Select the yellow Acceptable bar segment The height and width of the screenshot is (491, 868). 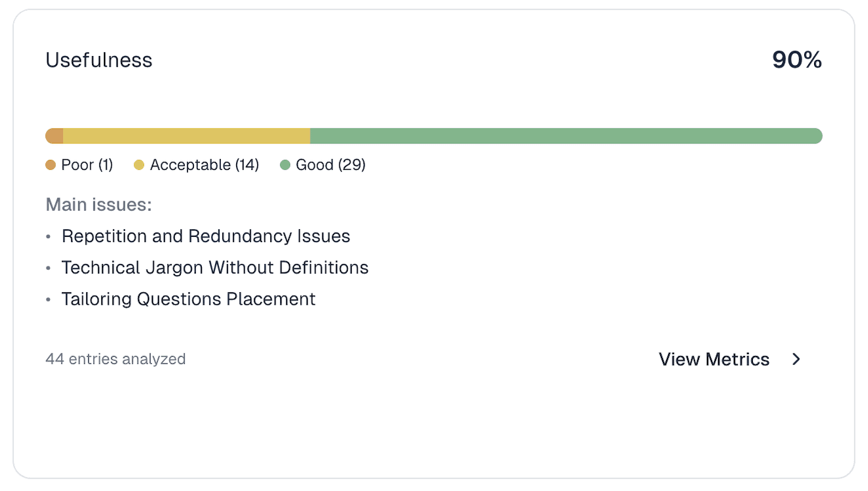(x=187, y=136)
